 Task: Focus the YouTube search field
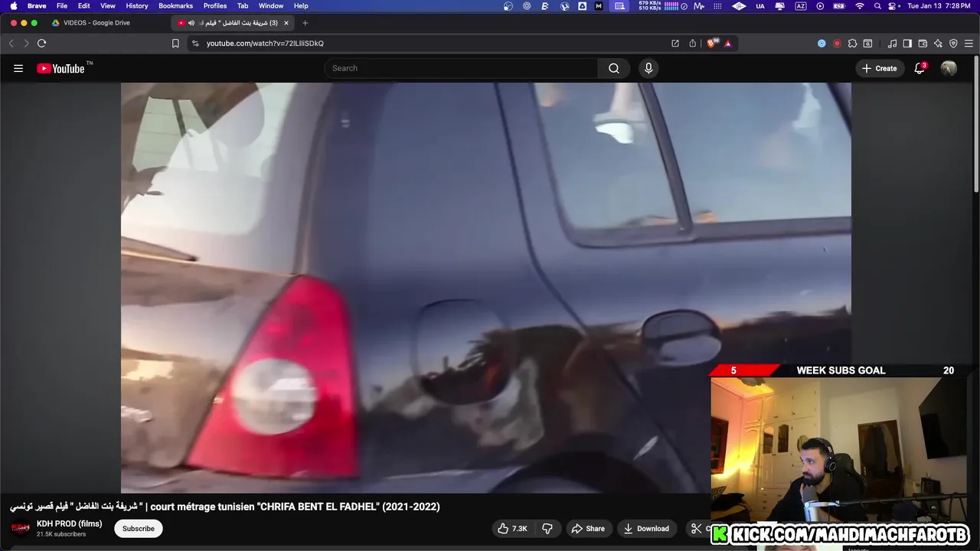461,68
